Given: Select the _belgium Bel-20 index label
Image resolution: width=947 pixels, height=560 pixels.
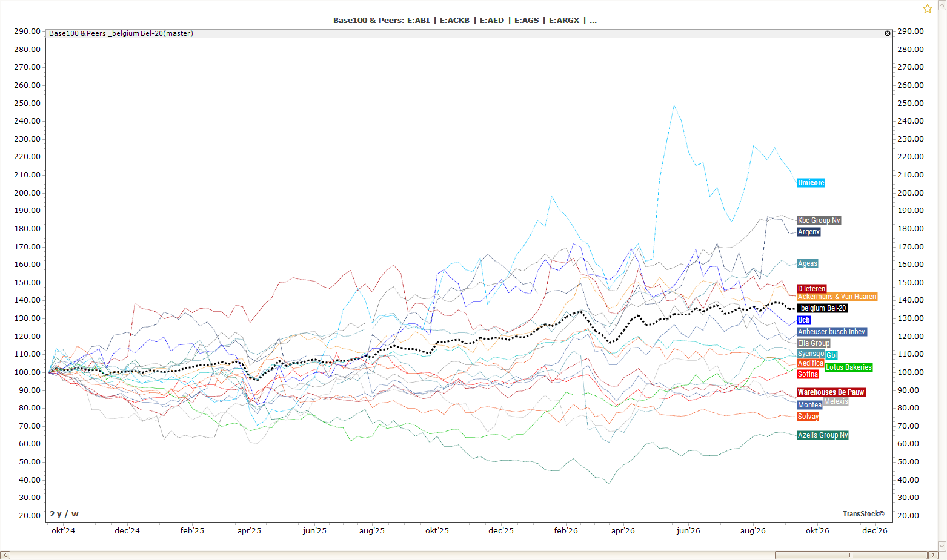Looking at the screenshot, I should click(822, 308).
